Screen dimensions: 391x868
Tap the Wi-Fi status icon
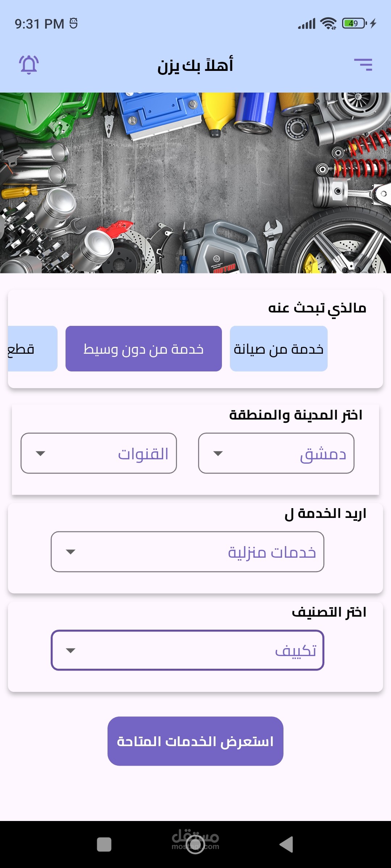point(328,24)
